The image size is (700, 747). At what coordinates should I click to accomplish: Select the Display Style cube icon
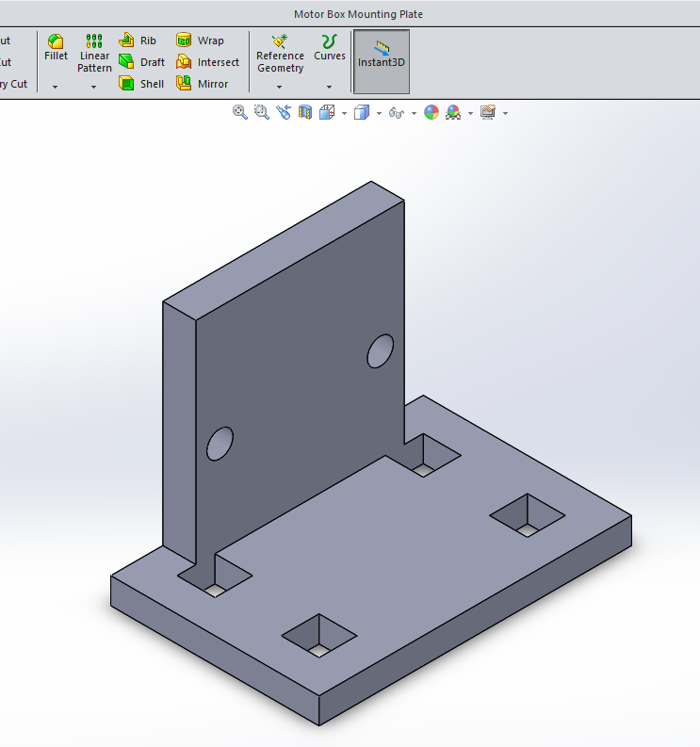pos(362,112)
